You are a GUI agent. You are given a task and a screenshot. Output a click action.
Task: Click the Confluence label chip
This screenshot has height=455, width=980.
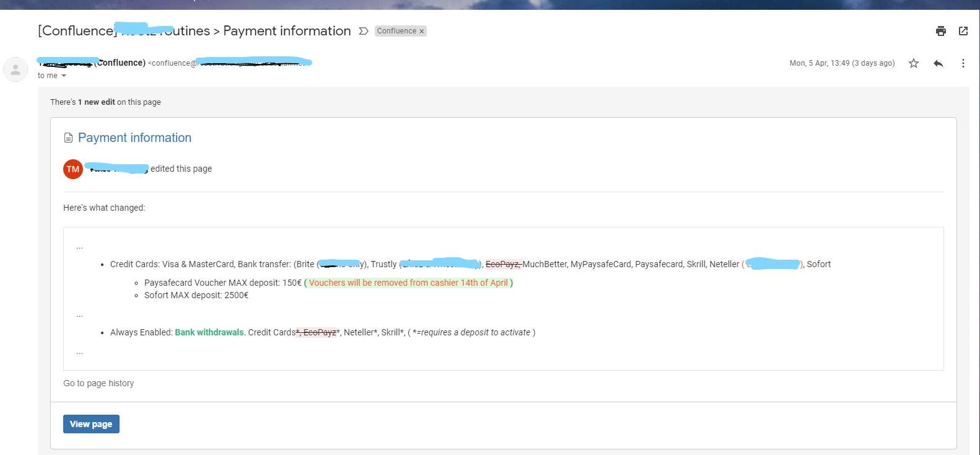pos(396,31)
